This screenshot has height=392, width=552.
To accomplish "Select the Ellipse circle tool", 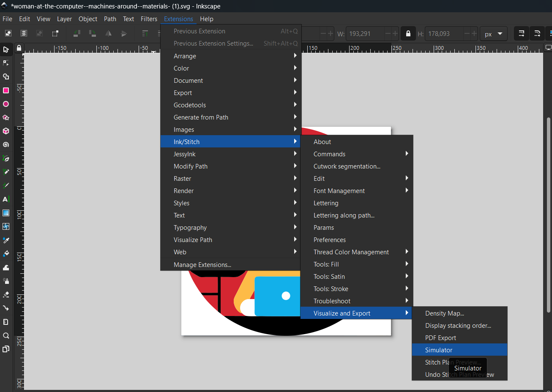I will (6, 104).
